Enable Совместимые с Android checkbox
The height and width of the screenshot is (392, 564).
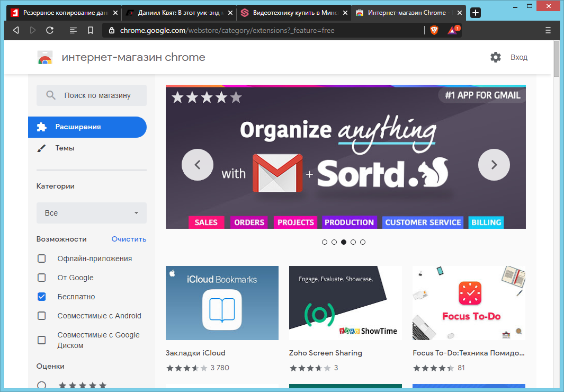click(x=42, y=316)
